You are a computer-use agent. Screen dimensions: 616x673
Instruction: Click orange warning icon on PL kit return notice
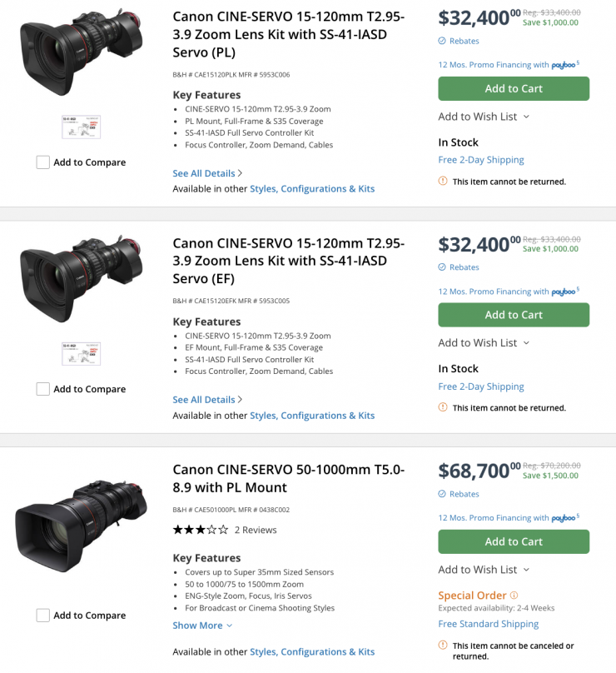pyautogui.click(x=443, y=181)
